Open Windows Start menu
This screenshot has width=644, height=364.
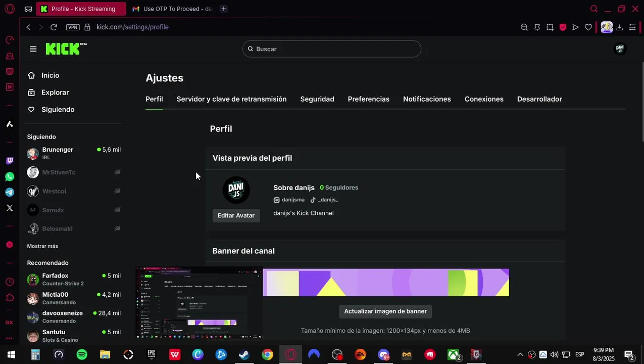pos(11,354)
